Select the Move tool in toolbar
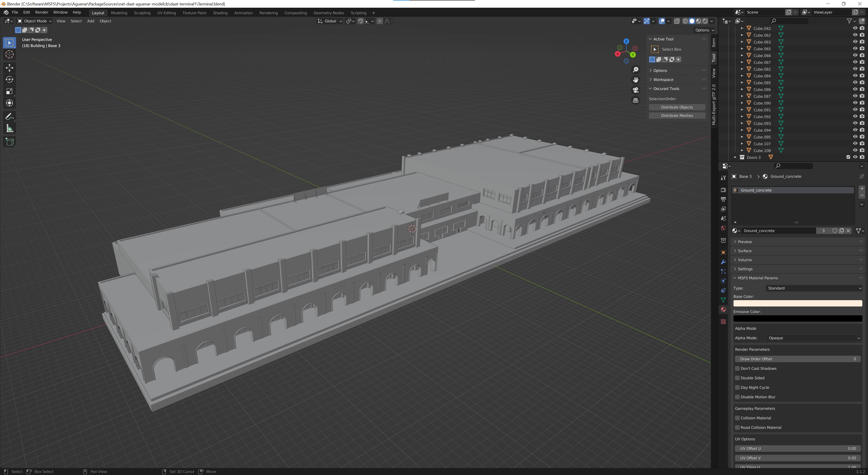This screenshot has height=475, width=868. pos(9,68)
